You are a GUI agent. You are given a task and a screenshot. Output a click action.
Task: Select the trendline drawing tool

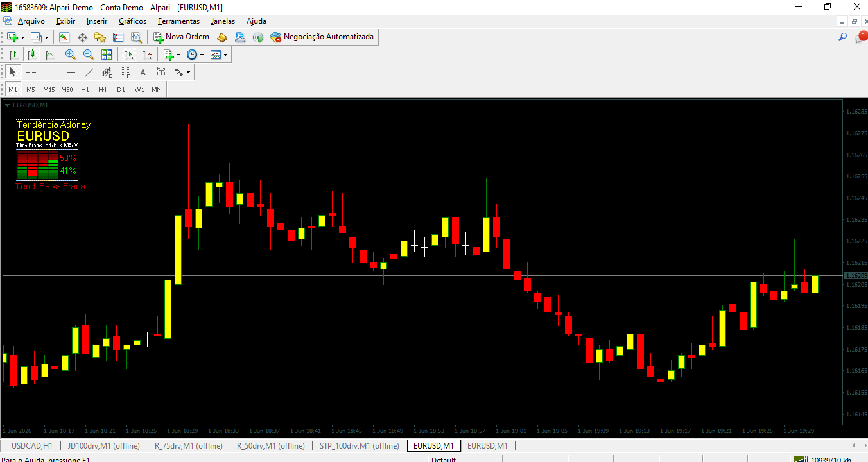(89, 72)
